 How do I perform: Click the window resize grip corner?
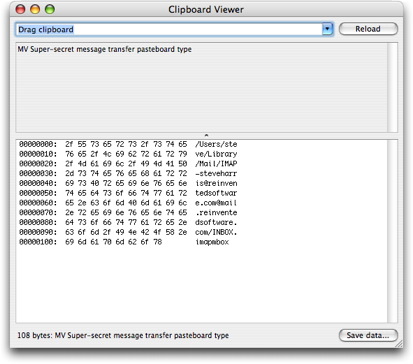pyautogui.click(x=399, y=344)
